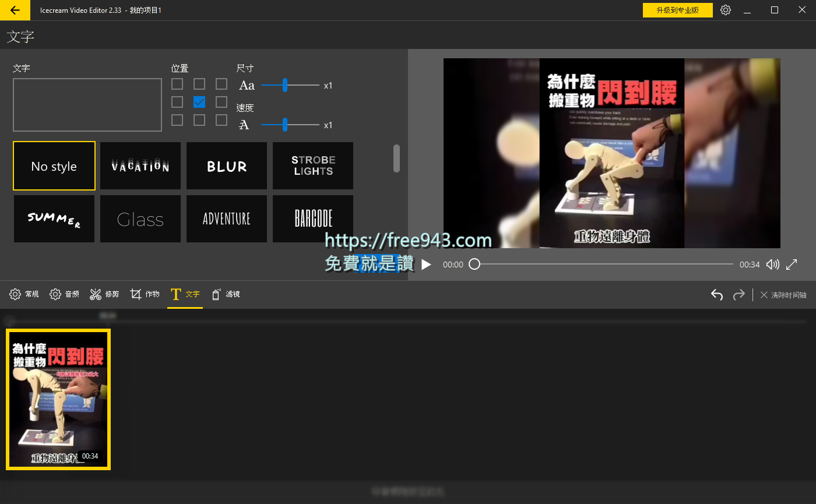The image size is (816, 504).
Task: Mute the preview volume speaker icon
Action: [x=772, y=264]
